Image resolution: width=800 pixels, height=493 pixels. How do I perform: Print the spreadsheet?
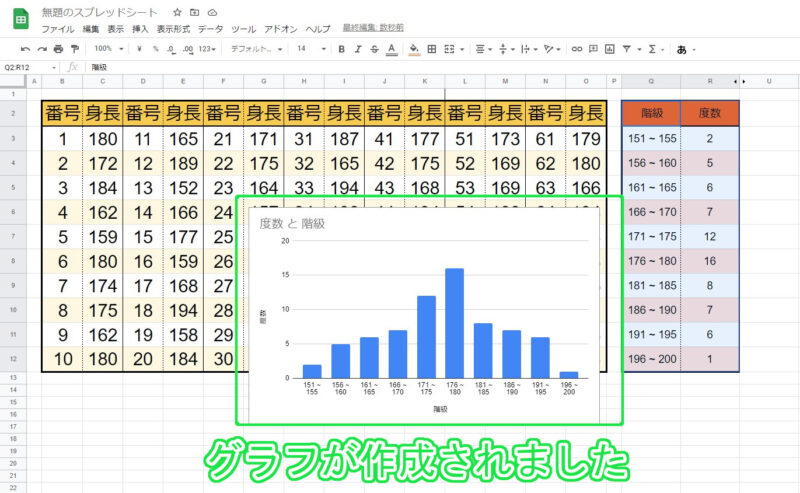(58, 49)
